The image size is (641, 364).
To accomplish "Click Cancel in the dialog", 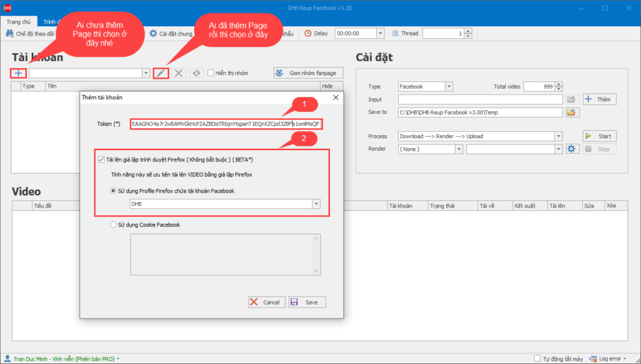I will click(x=267, y=302).
